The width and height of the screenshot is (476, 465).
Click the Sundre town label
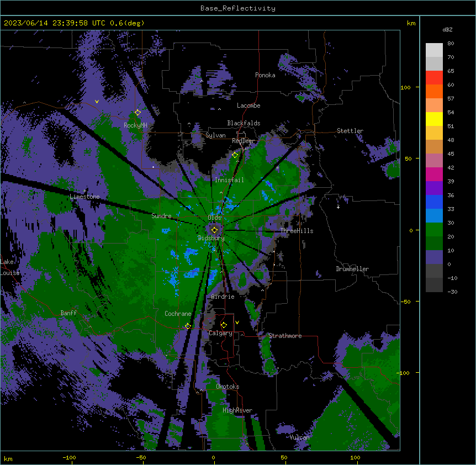click(161, 216)
